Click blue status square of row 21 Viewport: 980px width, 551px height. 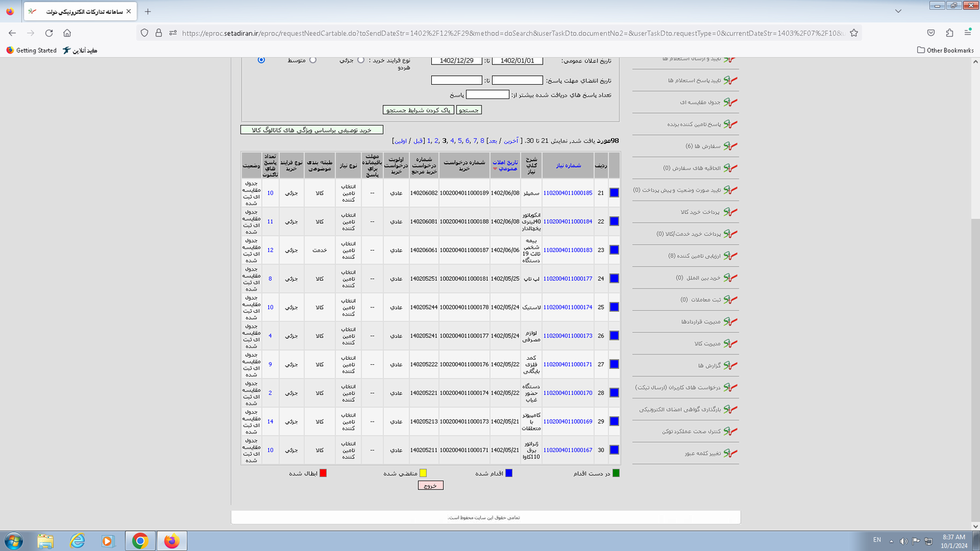[x=614, y=193]
